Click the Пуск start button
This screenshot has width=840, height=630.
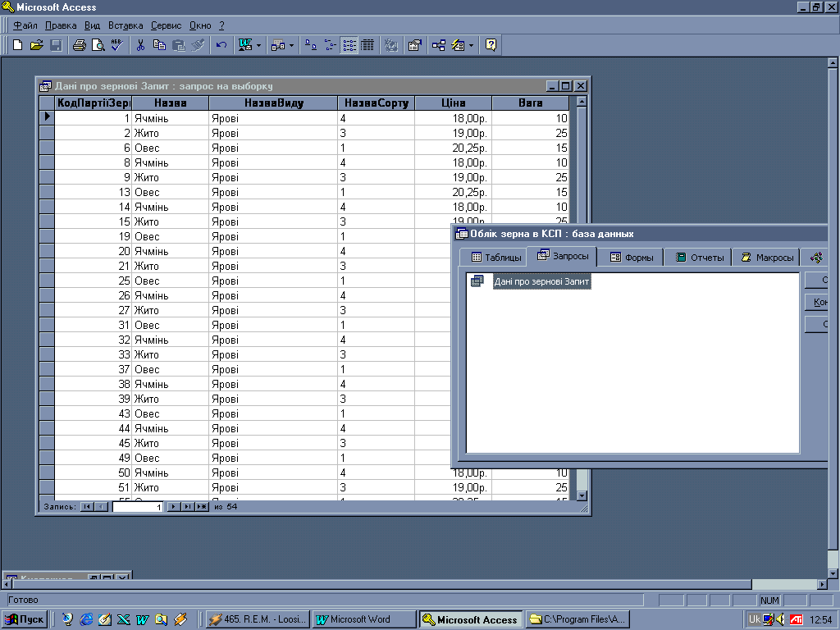25,619
